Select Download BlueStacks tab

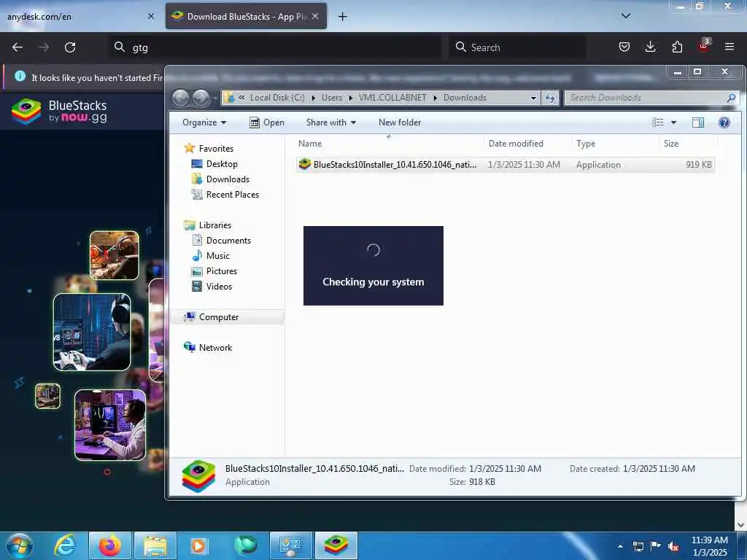point(246,16)
